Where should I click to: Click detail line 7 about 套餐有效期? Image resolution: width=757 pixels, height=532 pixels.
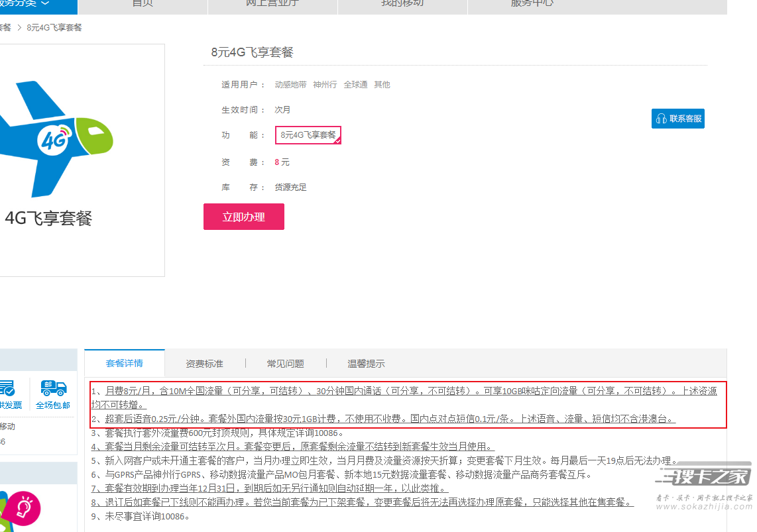(270, 488)
